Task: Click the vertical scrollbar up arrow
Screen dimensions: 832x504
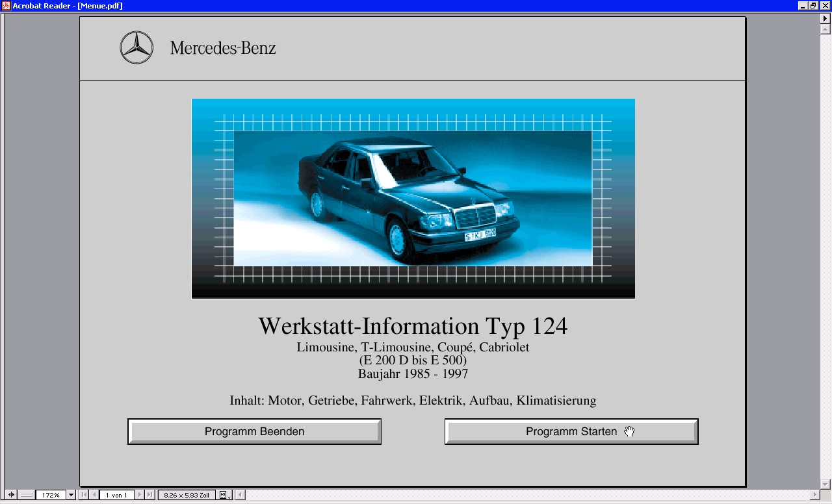Action: pyautogui.click(x=826, y=29)
